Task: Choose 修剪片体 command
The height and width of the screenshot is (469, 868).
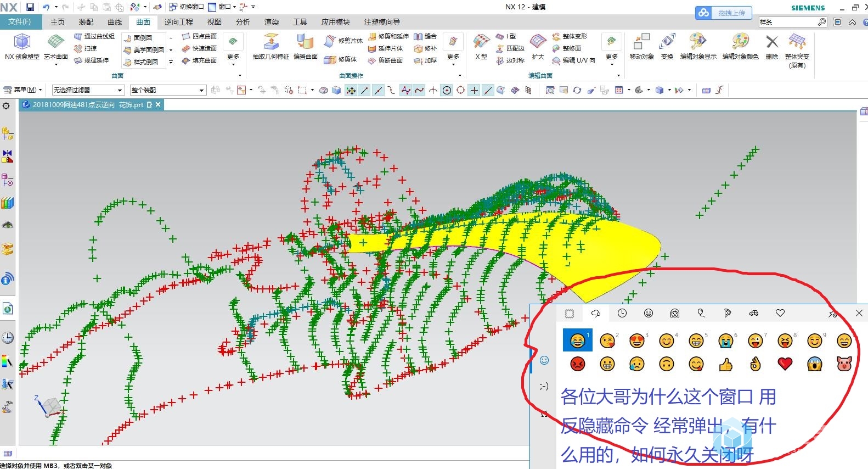Action: point(343,41)
